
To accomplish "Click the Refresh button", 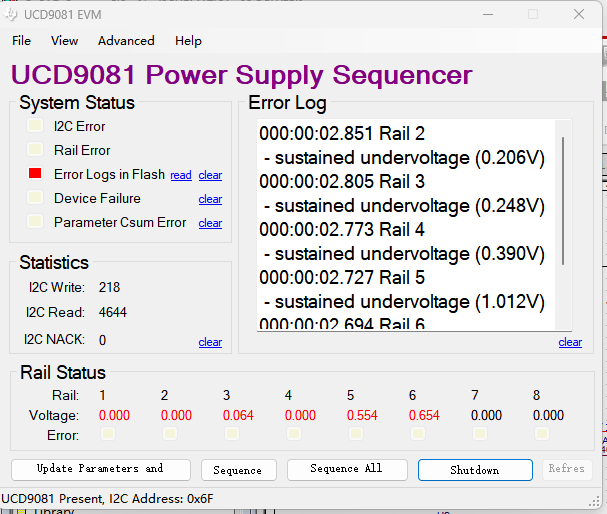I will (567, 470).
